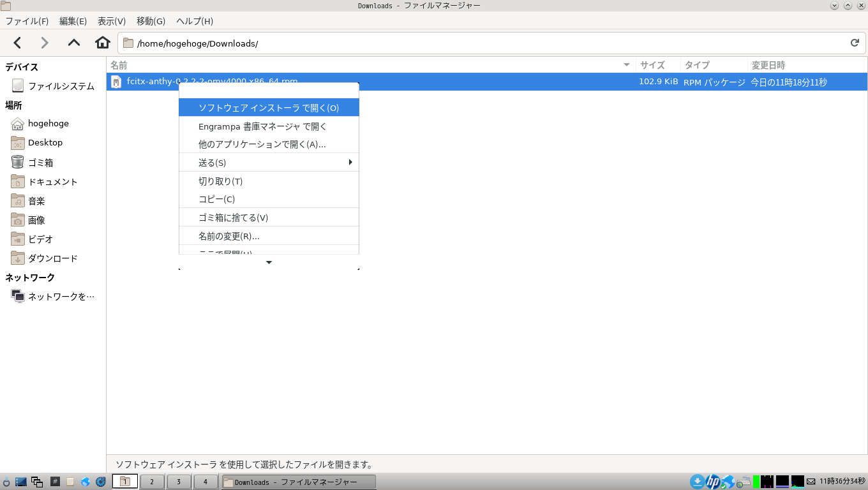
Task: Click the folder icon in the path bar
Action: [128, 43]
